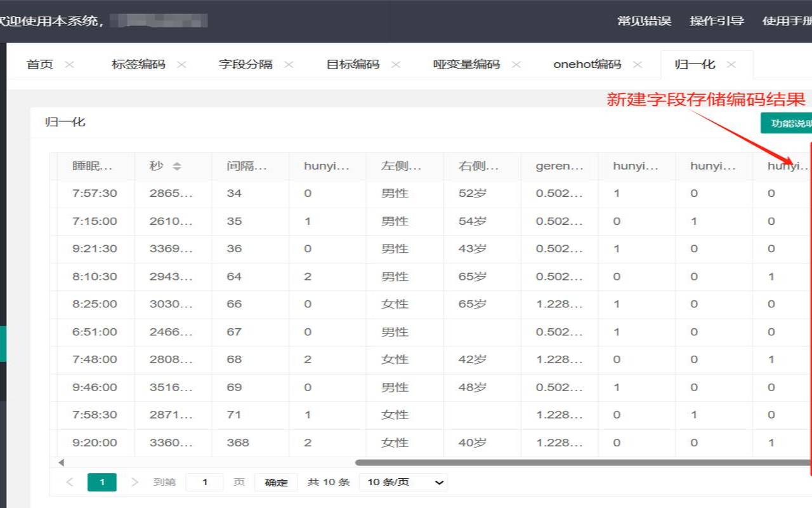Close the 目标编码 tab
The width and height of the screenshot is (812, 508).
tap(395, 64)
